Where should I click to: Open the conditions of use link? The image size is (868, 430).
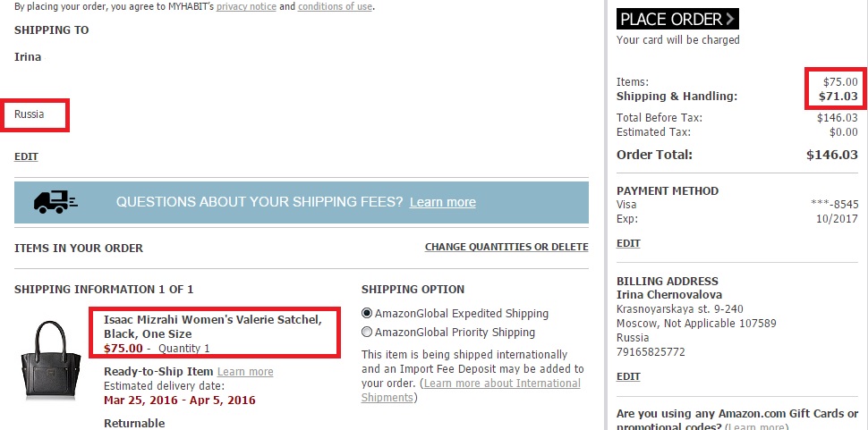pyautogui.click(x=336, y=6)
